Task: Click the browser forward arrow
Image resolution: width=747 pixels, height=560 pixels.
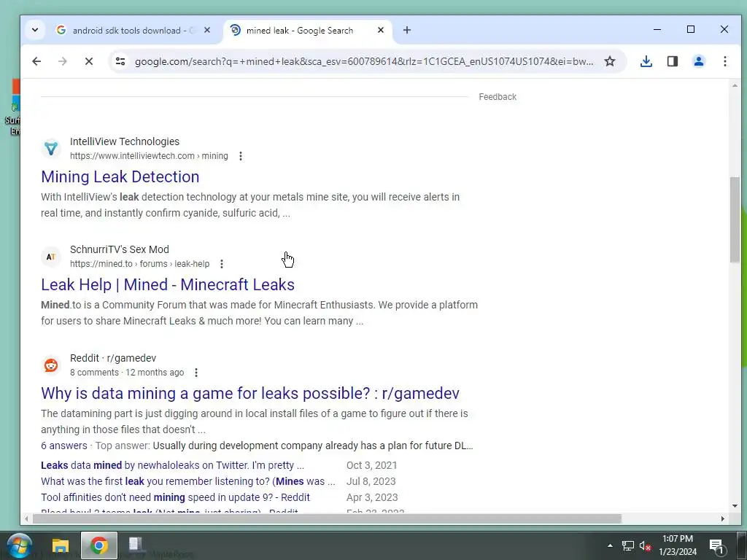Action: 63,61
